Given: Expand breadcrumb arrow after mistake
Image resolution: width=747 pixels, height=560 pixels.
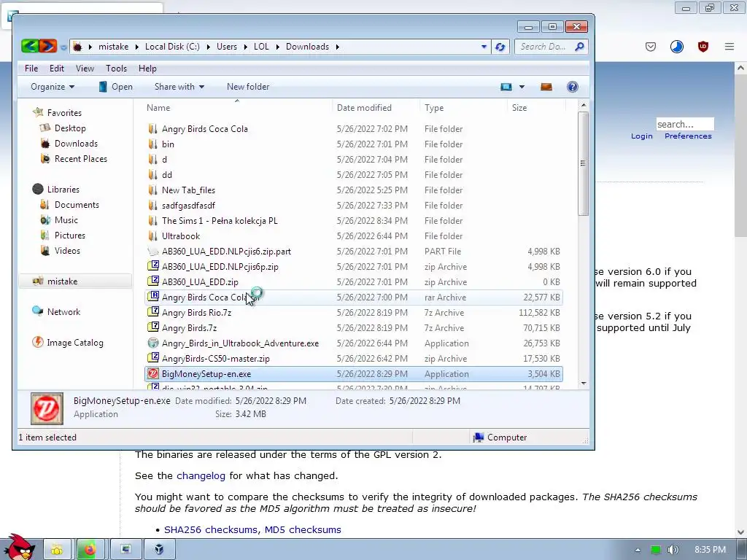Looking at the screenshot, I should coord(136,47).
